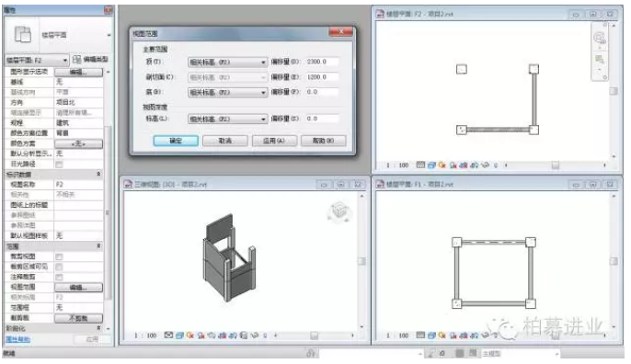This screenshot has width=631, height=364.
Task: Toggle 裁剪区域可见 checkbox in Properties
Action: pyautogui.click(x=59, y=267)
